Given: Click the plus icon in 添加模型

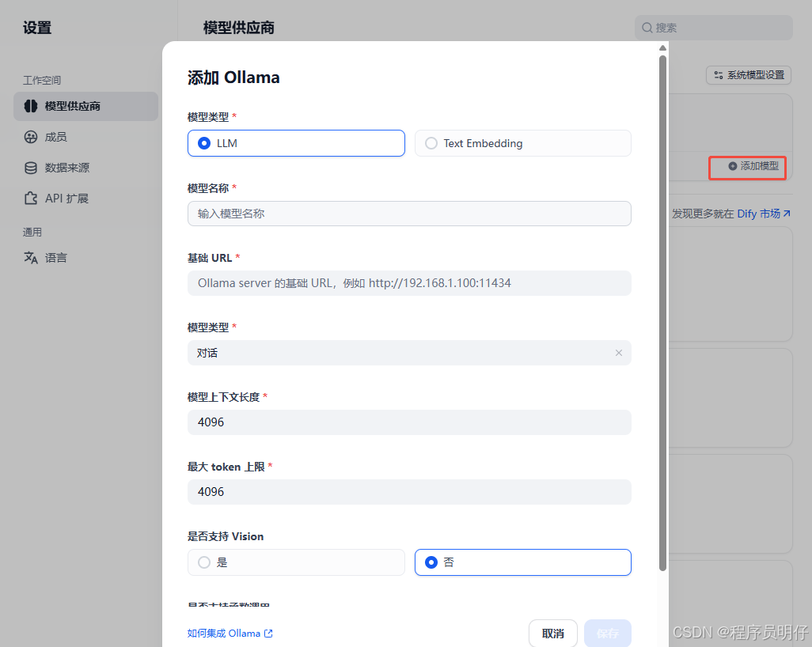Looking at the screenshot, I should click(x=732, y=166).
